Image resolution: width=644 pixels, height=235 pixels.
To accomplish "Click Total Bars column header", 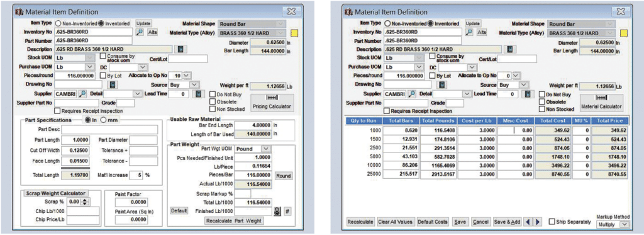I will [401, 121].
